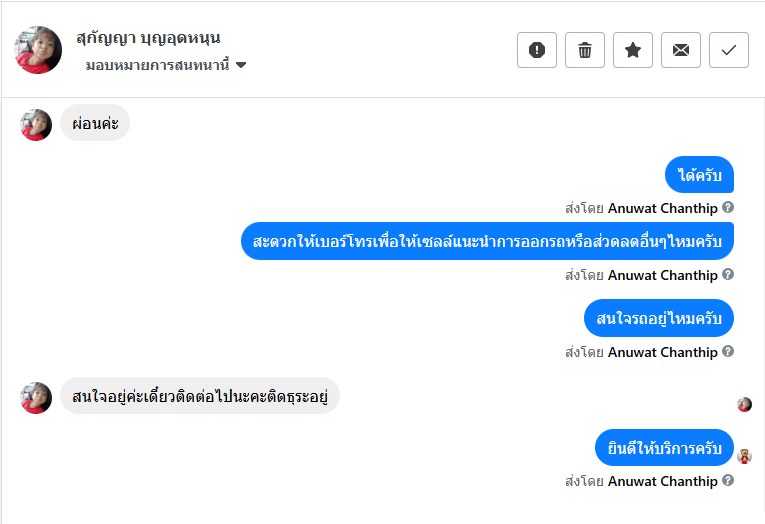Mark conversation unread with envelope icon
This screenshot has width=765, height=524.
(681, 50)
